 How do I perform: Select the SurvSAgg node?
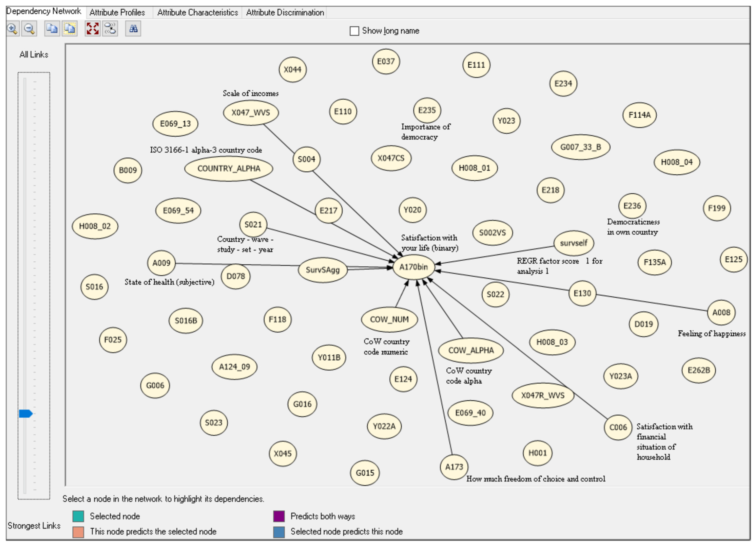[322, 270]
